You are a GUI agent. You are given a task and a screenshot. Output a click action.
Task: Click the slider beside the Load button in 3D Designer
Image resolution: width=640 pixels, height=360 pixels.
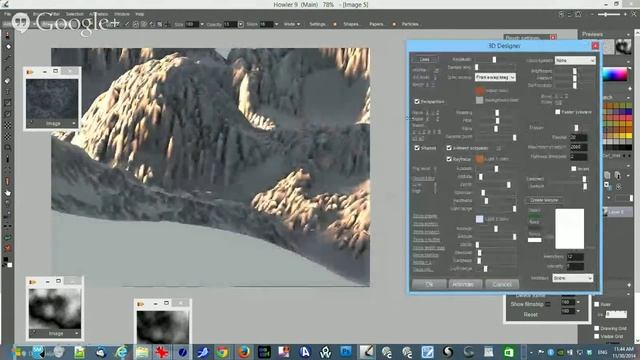coord(494,59)
